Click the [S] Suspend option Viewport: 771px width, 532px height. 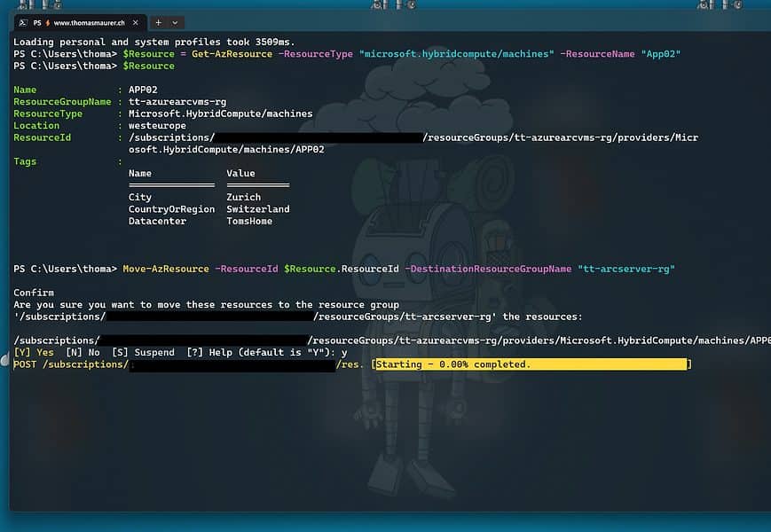[143, 353]
